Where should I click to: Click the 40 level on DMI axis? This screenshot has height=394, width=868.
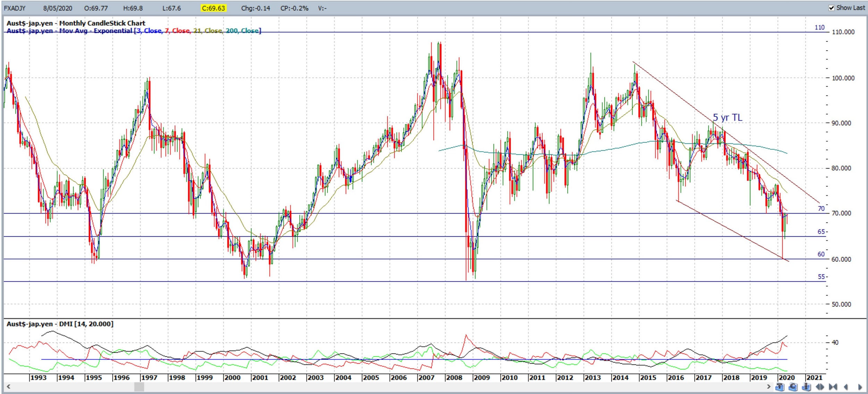[x=835, y=342]
